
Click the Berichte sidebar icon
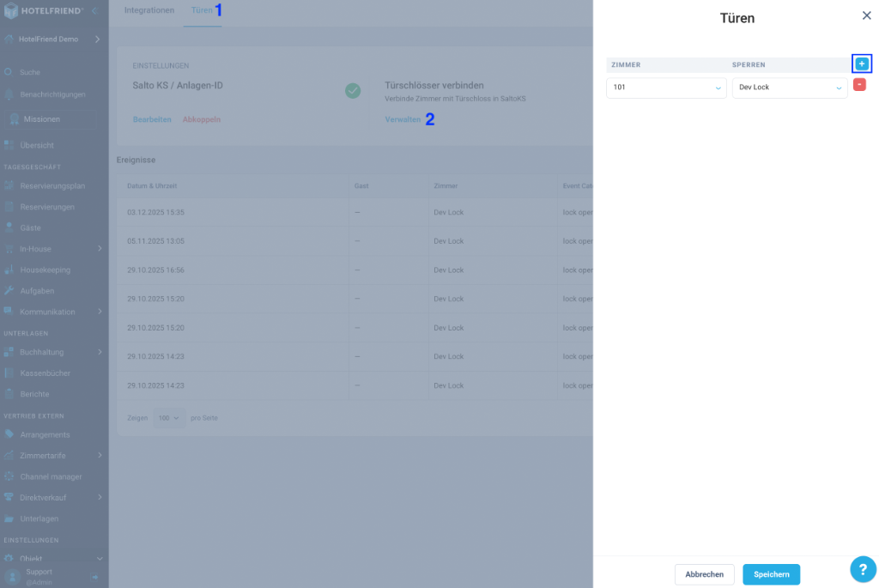(x=9, y=393)
